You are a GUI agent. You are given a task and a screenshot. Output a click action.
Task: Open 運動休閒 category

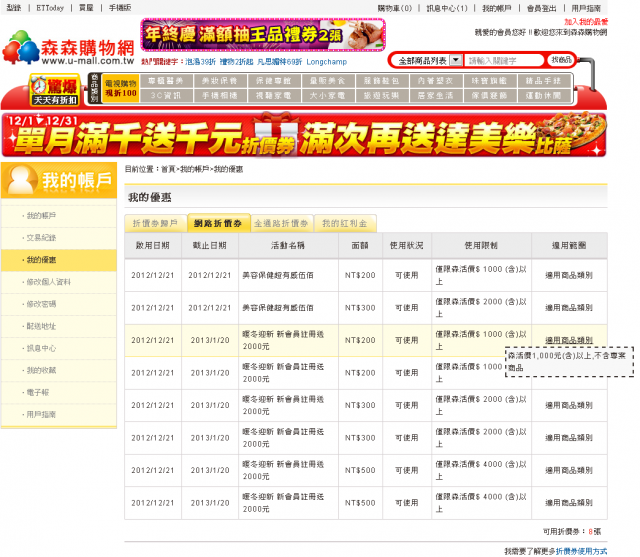[543, 95]
